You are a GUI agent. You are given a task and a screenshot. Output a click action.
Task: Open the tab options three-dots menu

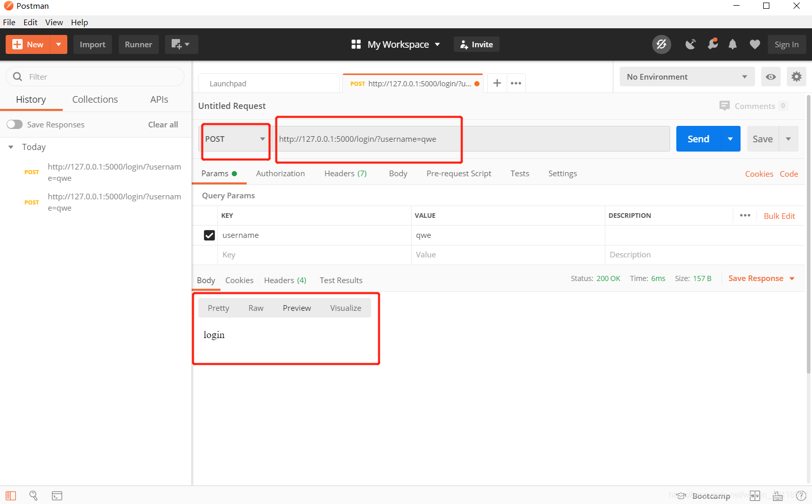click(516, 83)
